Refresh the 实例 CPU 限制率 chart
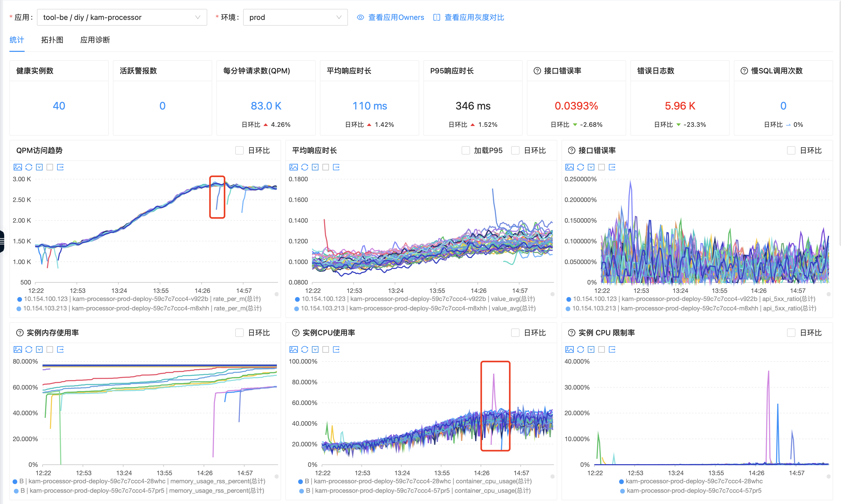The height and width of the screenshot is (504, 841). point(581,349)
